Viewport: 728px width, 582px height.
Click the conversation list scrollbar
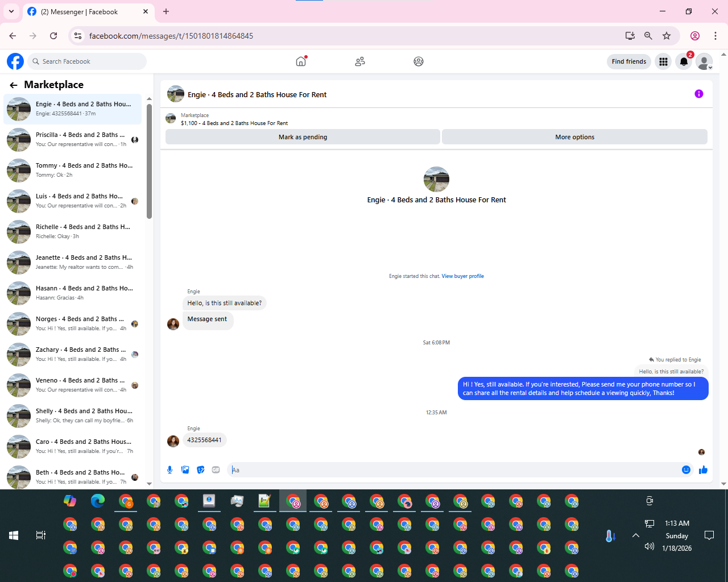tap(149, 161)
